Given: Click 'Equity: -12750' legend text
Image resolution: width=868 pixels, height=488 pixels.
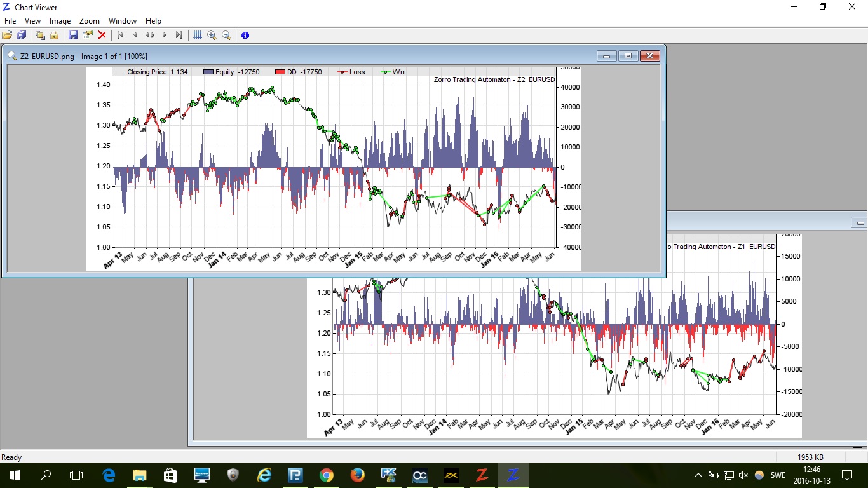Looking at the screenshot, I should [x=237, y=72].
